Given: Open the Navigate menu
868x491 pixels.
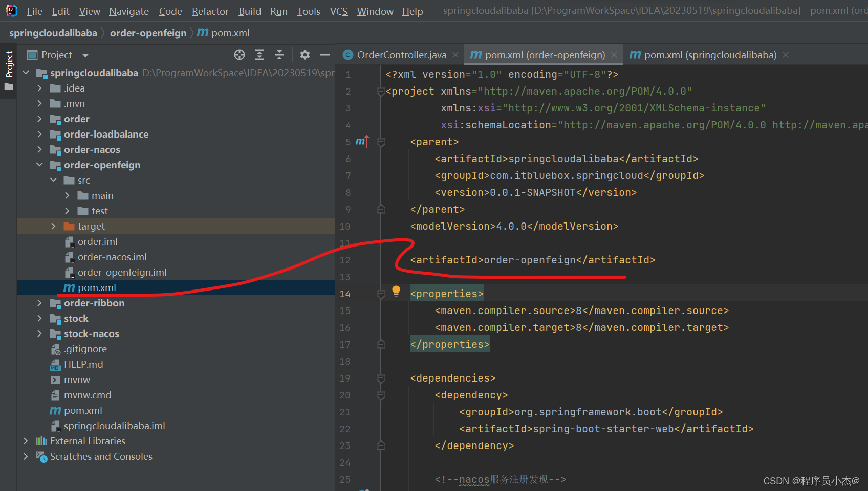Looking at the screenshot, I should coord(129,11).
